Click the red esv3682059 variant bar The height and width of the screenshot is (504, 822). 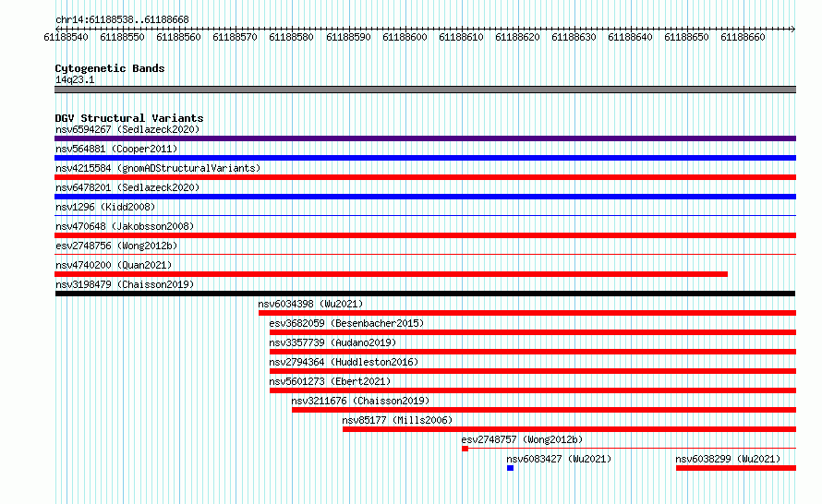[533, 332]
